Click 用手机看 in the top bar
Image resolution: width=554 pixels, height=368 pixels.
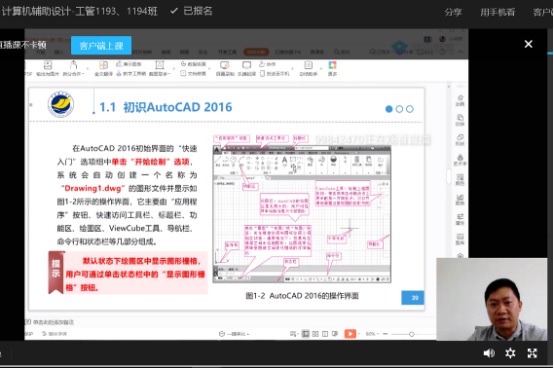click(x=497, y=12)
